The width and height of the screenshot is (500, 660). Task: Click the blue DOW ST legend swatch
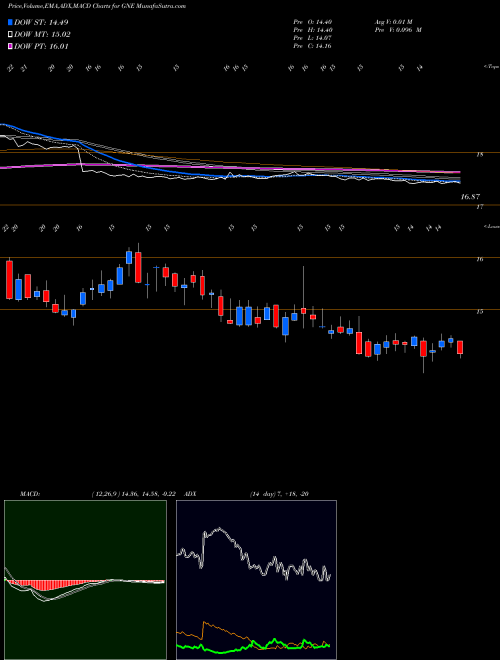10,23
